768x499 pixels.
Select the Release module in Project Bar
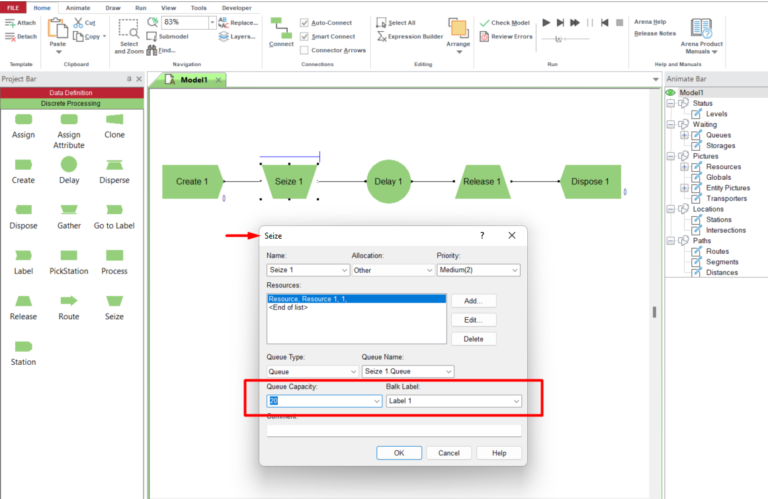tap(23, 301)
